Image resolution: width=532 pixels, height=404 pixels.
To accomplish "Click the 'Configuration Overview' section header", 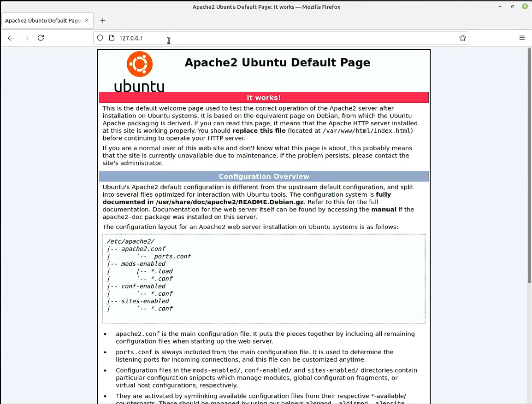I will [264, 176].
